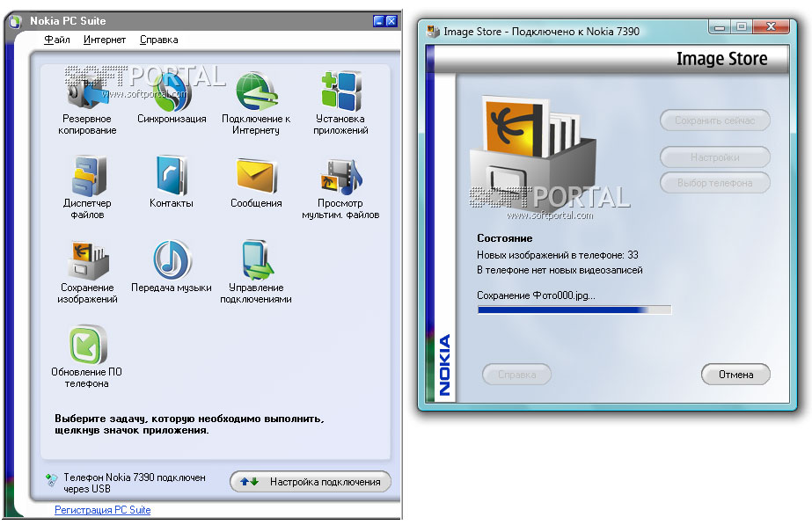812x532 pixels.
Task: Click the image saving progress bar
Action: pos(574,310)
